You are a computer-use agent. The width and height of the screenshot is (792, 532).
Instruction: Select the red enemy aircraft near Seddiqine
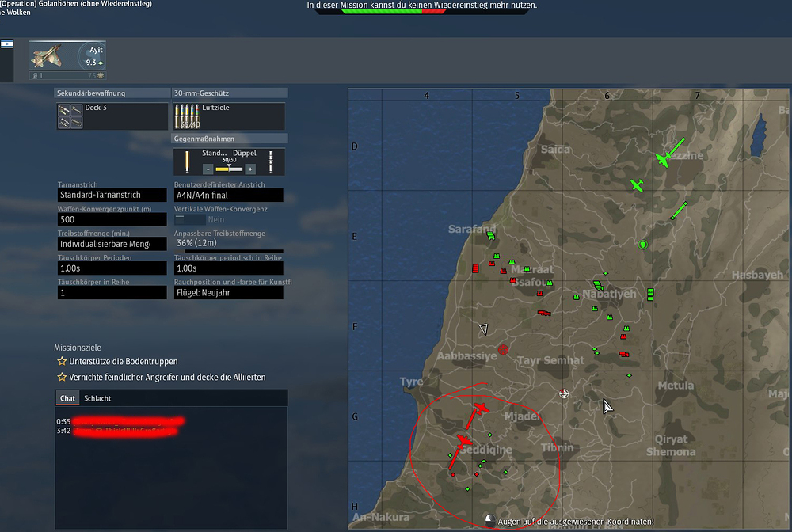[463, 441]
